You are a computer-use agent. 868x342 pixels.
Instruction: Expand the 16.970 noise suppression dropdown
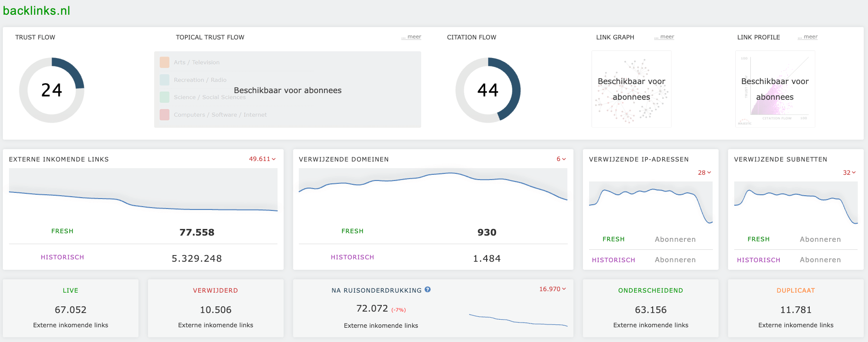click(552, 289)
